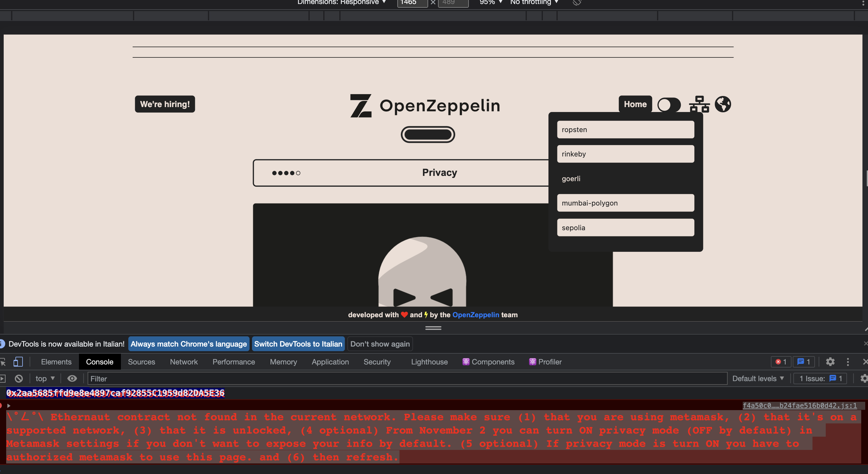Click the globe icon on the Ethernaut page
The image size is (868, 474).
tap(722, 104)
